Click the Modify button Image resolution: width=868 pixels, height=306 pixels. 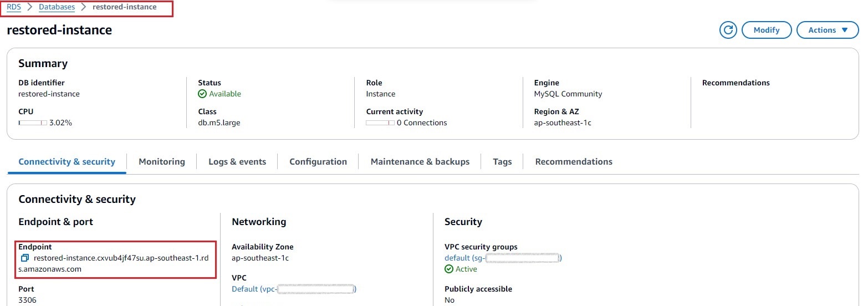click(x=767, y=30)
